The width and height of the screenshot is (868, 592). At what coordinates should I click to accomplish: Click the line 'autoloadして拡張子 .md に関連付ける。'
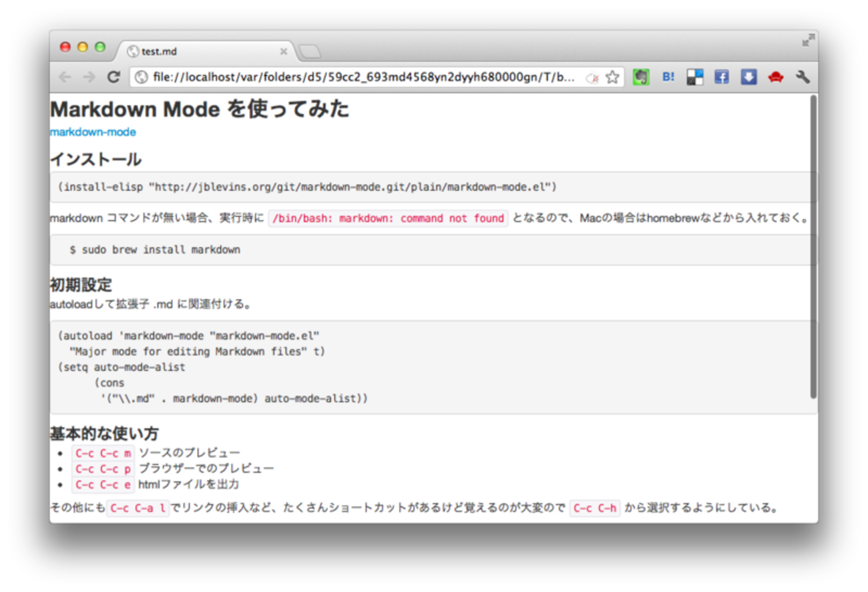151,305
